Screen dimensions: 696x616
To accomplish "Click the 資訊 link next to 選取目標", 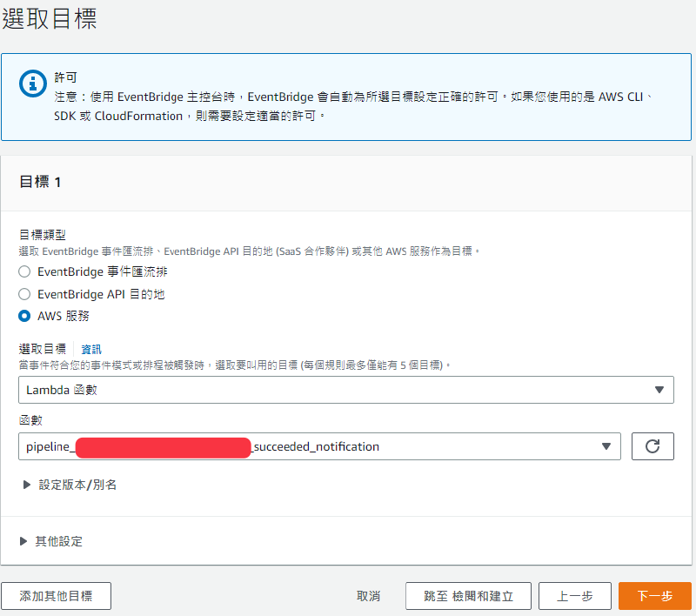I will [90, 347].
